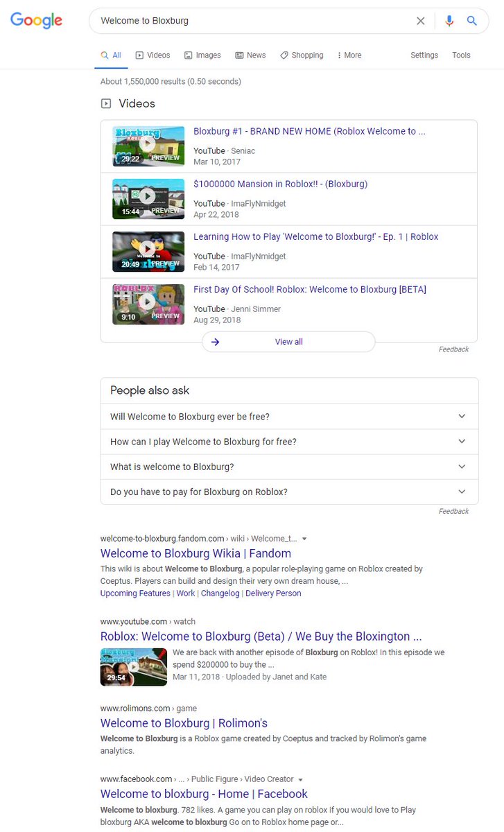Open 'We Buy the Bloxington' YouTube result
This screenshot has height=832, width=504.
point(261,636)
